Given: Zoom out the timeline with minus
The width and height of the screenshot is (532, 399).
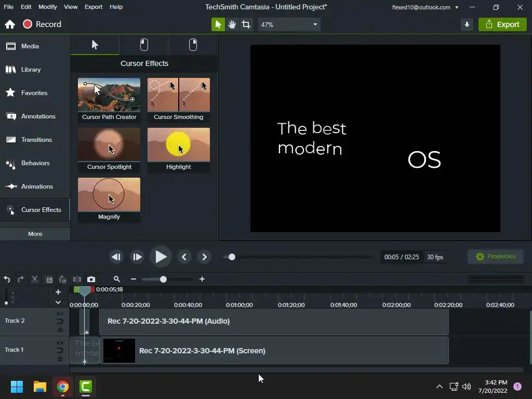Looking at the screenshot, I should (134, 279).
